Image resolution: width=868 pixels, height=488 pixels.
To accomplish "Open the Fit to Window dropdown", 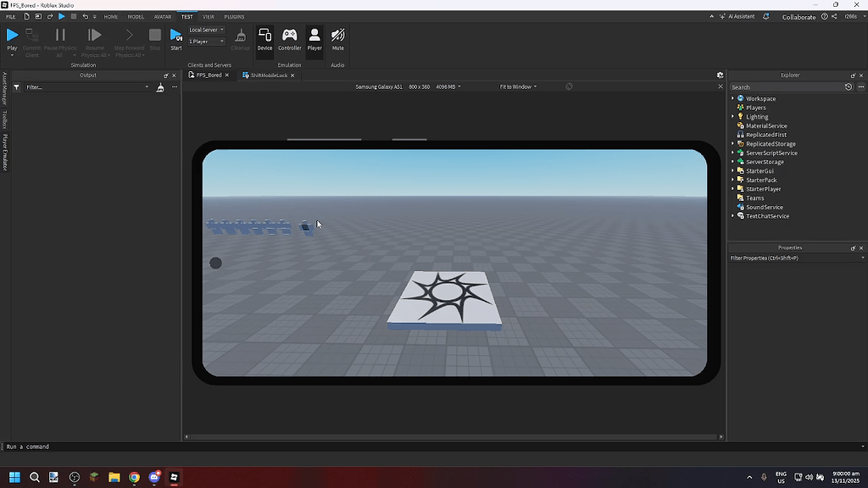I will [517, 86].
